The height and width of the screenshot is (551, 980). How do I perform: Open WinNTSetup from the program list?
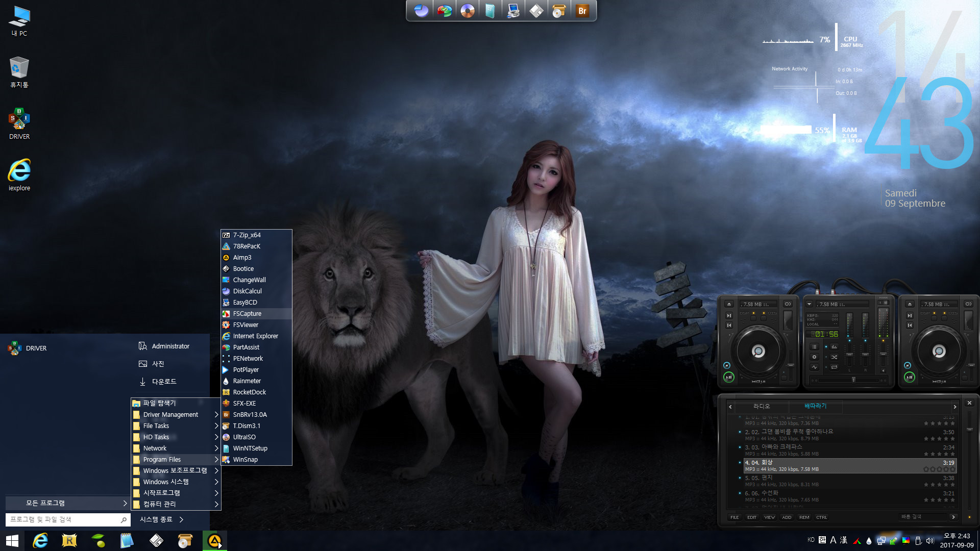[256, 448]
